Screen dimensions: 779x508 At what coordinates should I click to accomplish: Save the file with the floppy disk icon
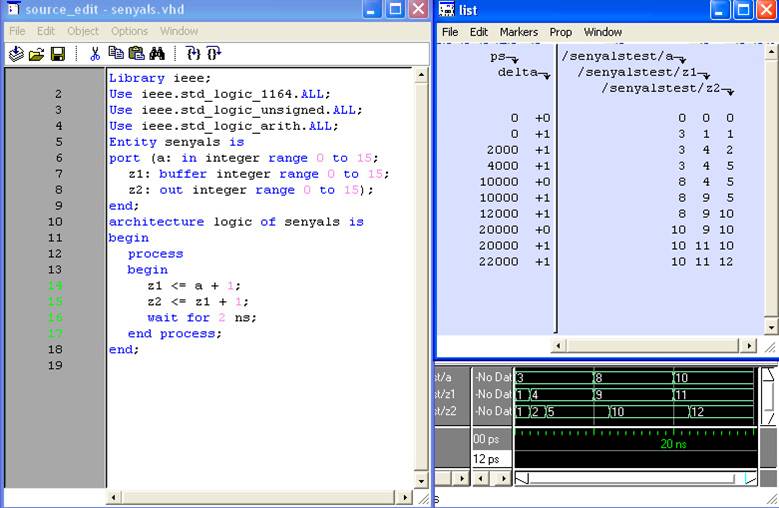(57, 54)
